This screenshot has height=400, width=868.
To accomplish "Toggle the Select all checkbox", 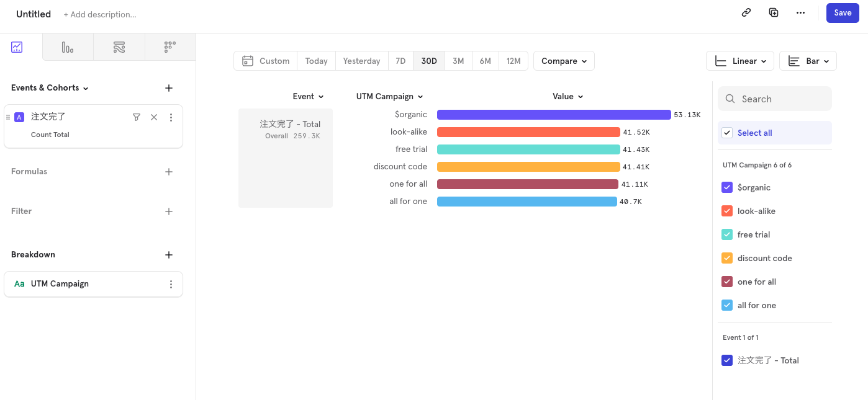I will pyautogui.click(x=726, y=132).
